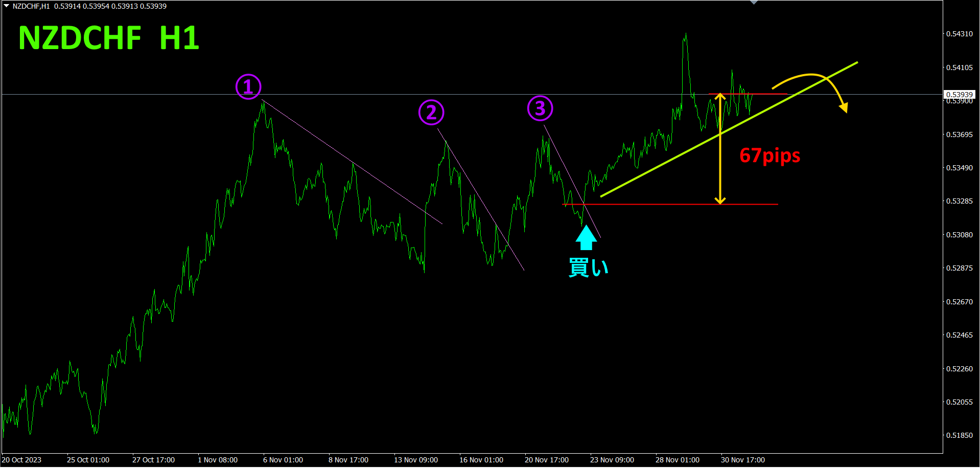Click the 0.52875 price axis label
Viewport: 980px width, 468px height.
[960, 268]
